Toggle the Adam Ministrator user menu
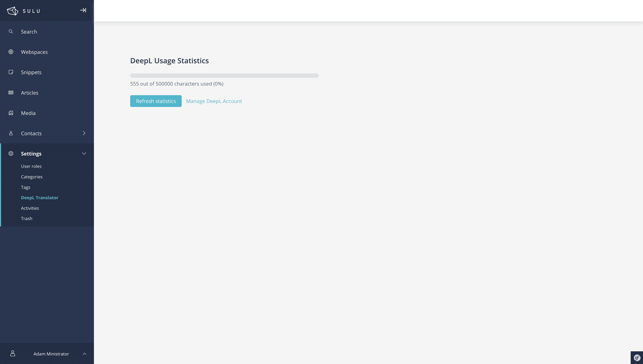 click(51, 354)
